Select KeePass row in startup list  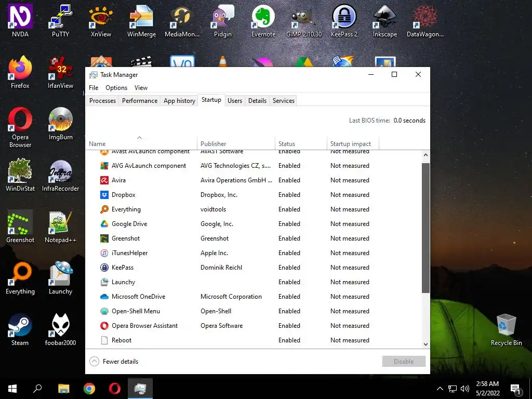[x=254, y=268]
